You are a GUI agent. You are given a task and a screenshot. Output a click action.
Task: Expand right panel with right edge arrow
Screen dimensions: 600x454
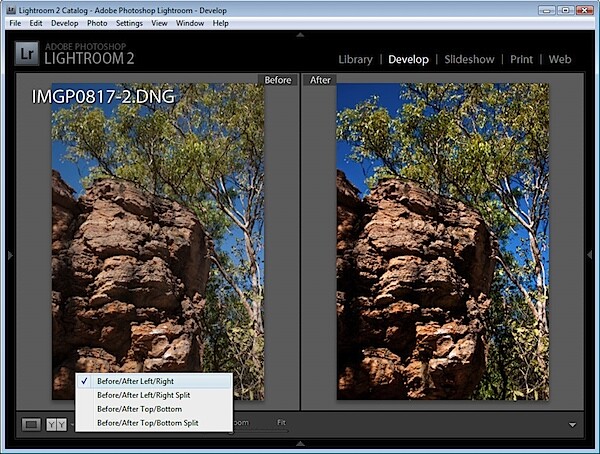(590, 255)
